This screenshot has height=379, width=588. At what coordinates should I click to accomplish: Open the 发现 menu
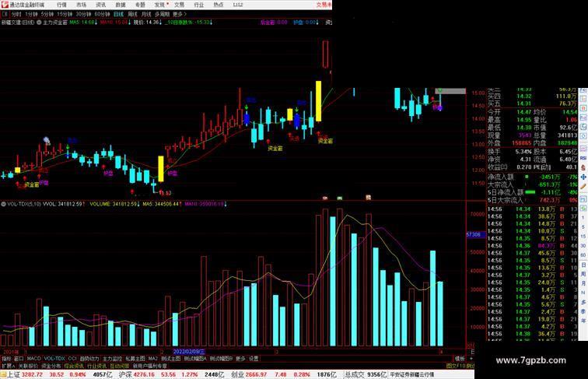pyautogui.click(x=159, y=5)
